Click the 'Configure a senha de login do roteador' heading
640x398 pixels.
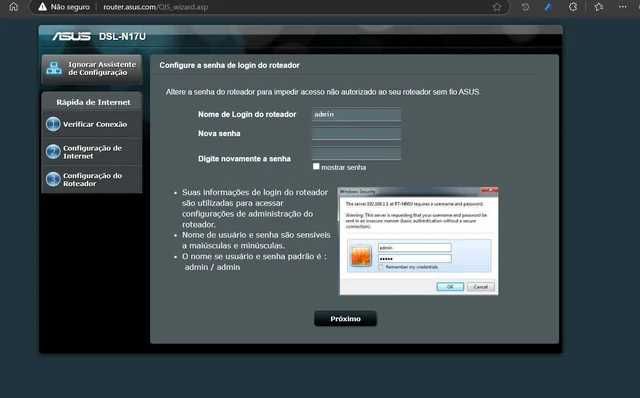click(x=229, y=65)
